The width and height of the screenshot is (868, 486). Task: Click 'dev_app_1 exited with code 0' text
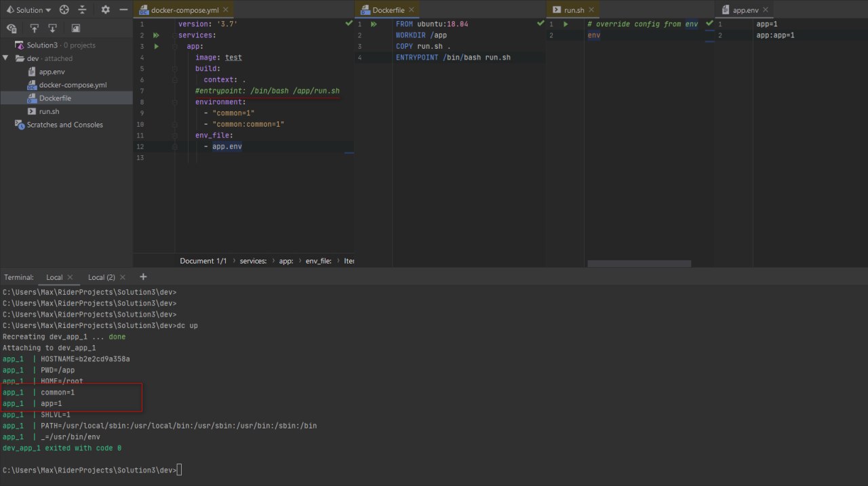[x=62, y=448]
